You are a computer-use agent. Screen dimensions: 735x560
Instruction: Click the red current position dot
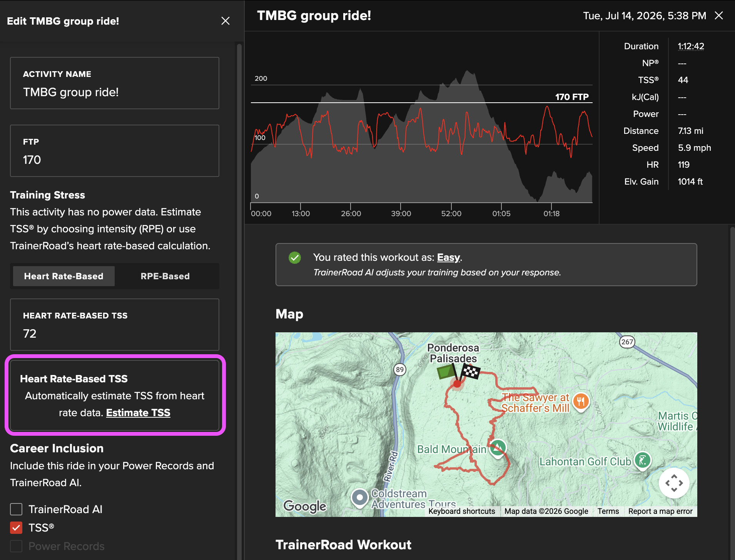click(457, 383)
